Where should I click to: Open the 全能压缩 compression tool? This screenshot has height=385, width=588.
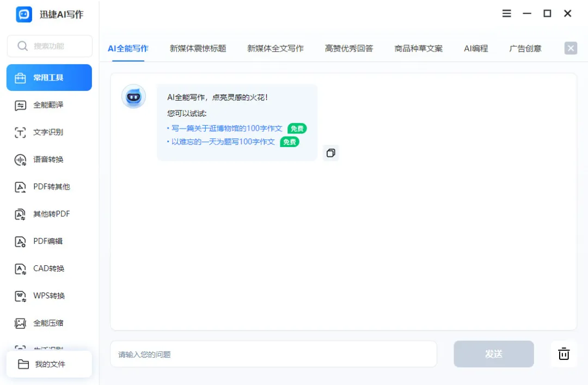tap(49, 323)
